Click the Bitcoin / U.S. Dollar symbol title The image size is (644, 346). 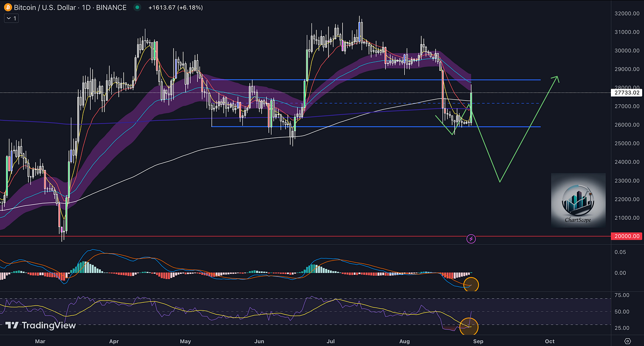pyautogui.click(x=70, y=7)
